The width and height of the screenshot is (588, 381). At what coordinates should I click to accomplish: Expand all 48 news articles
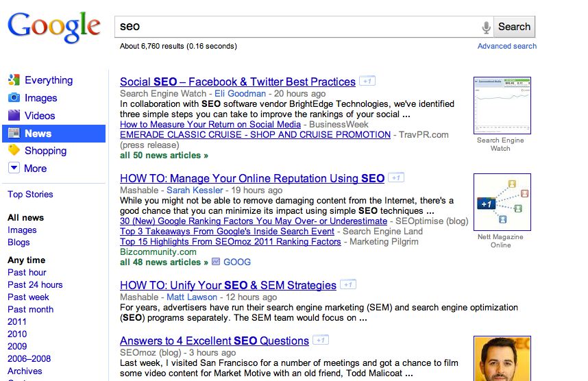click(164, 262)
